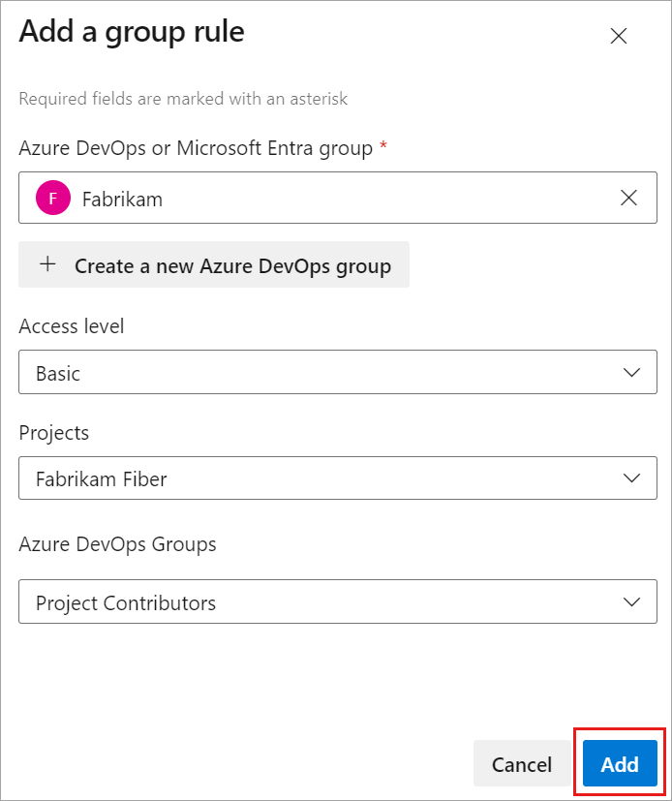672x801 pixels.
Task: Clear the Fabrikam group selection
Action: [x=628, y=199]
